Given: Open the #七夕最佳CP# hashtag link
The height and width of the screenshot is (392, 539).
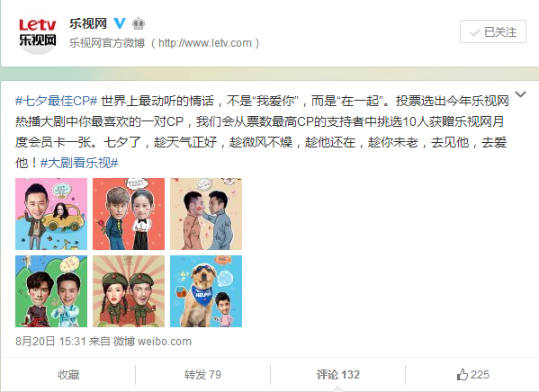Looking at the screenshot, I should click(57, 101).
